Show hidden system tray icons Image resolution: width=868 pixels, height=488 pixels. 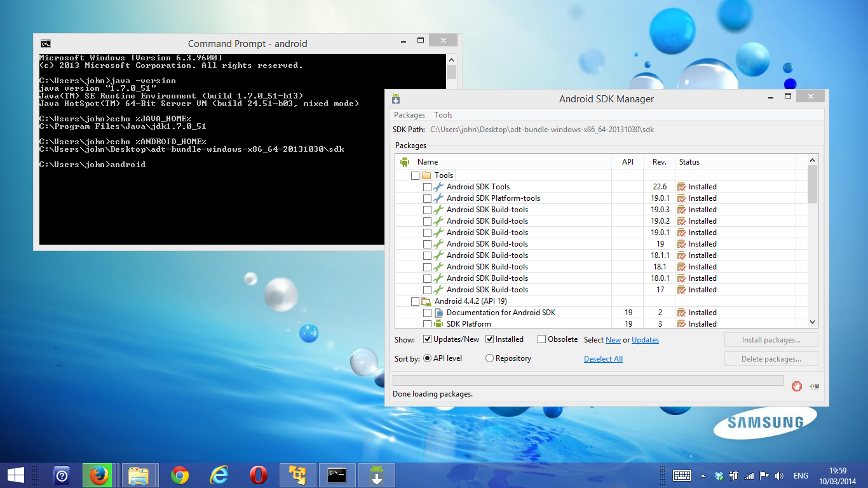[x=703, y=475]
